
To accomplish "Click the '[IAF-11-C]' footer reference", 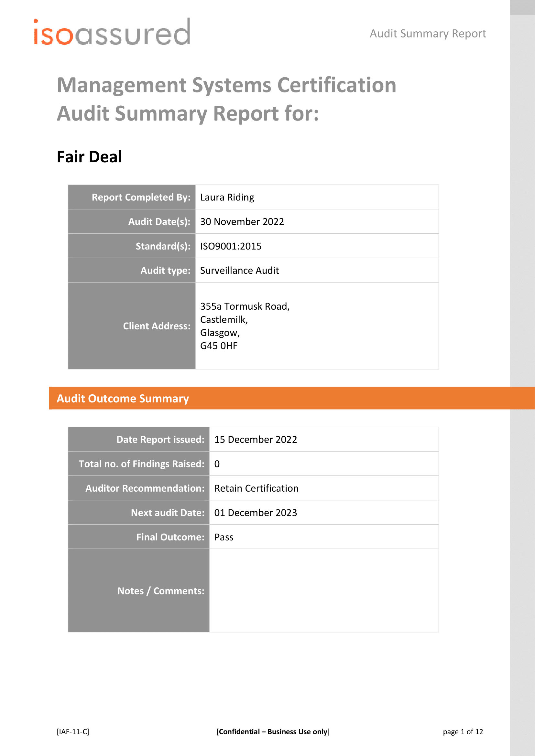I will click(73, 732).
